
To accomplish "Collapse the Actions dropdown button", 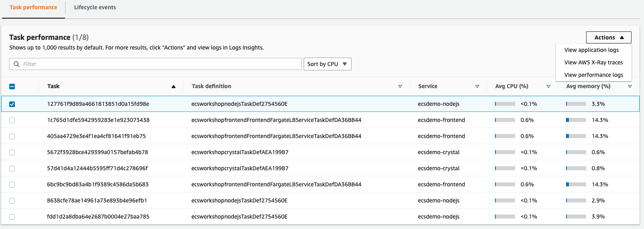I will tap(609, 37).
